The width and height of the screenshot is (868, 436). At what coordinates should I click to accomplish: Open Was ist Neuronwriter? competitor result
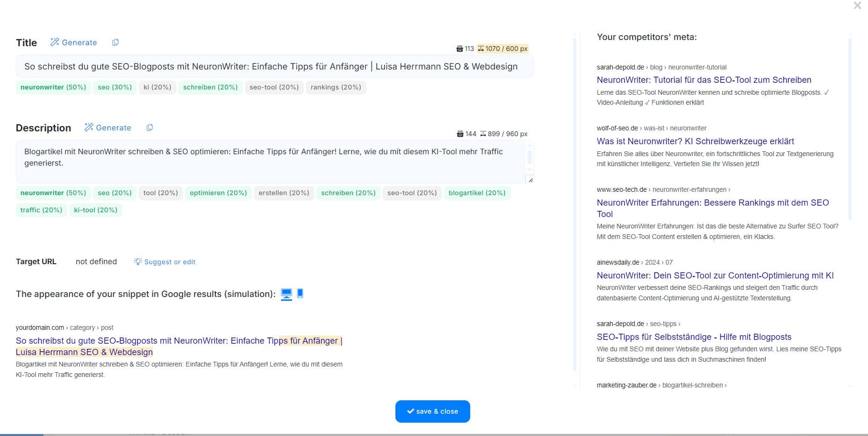(x=696, y=141)
